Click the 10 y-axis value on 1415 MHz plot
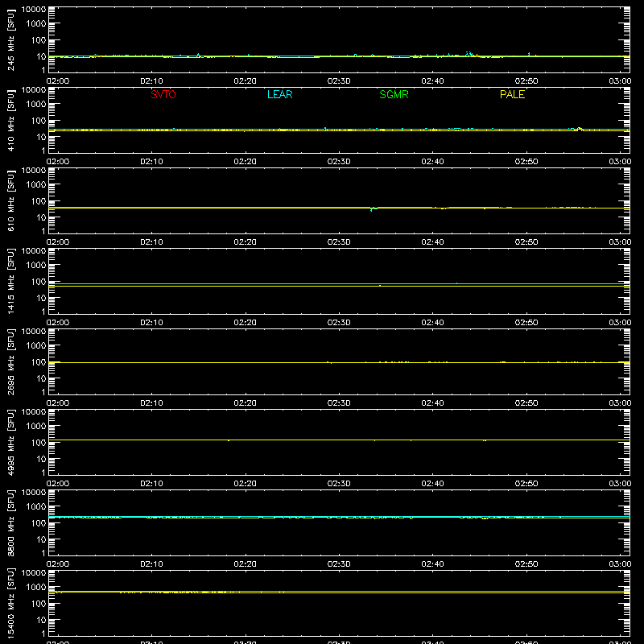 pos(41,298)
